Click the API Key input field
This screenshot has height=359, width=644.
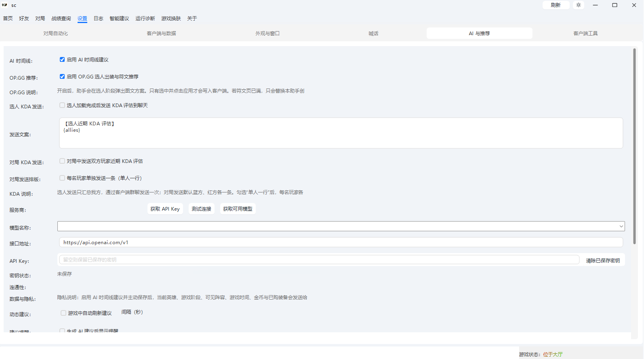[319, 260]
